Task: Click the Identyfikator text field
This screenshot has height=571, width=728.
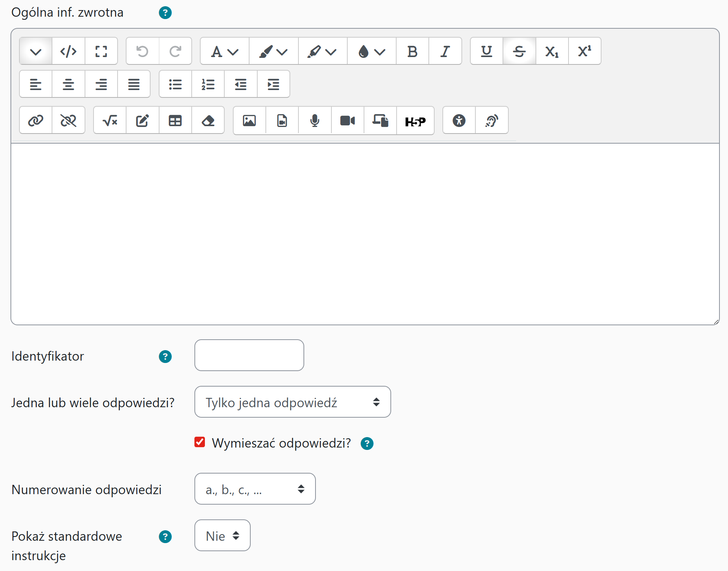Action: tap(249, 356)
